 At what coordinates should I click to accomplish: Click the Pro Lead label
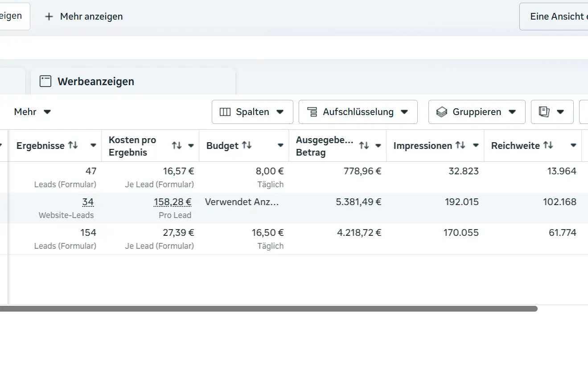point(175,215)
